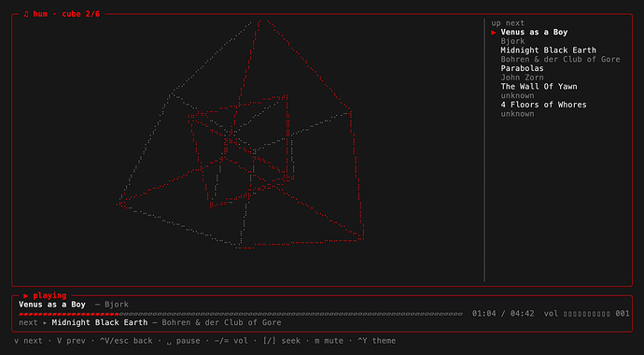The width and height of the screenshot is (644, 355).
Task: Click the now playing title Venus as a Boy
Action: coord(52,305)
